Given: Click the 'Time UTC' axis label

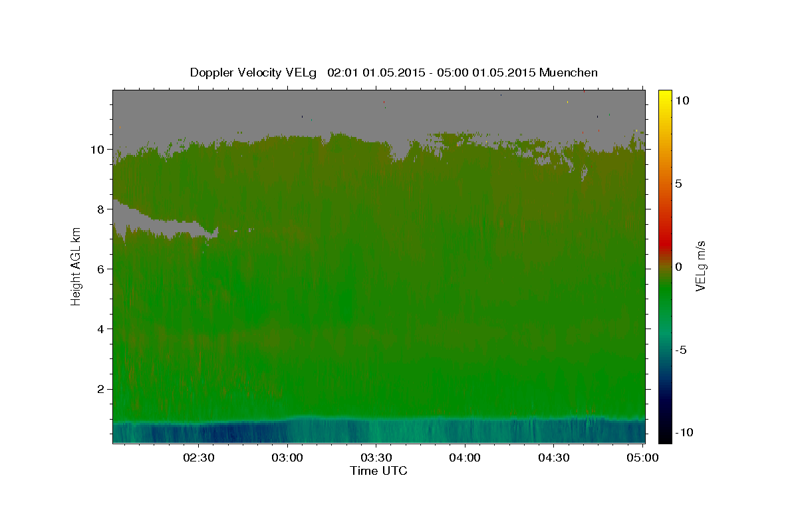Looking at the screenshot, I should click(378, 471).
